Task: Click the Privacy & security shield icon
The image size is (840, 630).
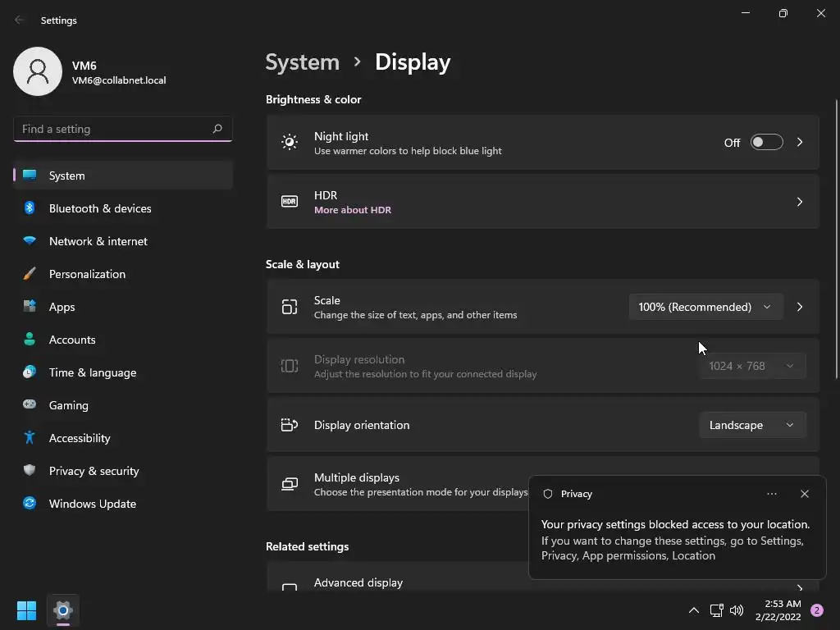Action: (x=30, y=471)
